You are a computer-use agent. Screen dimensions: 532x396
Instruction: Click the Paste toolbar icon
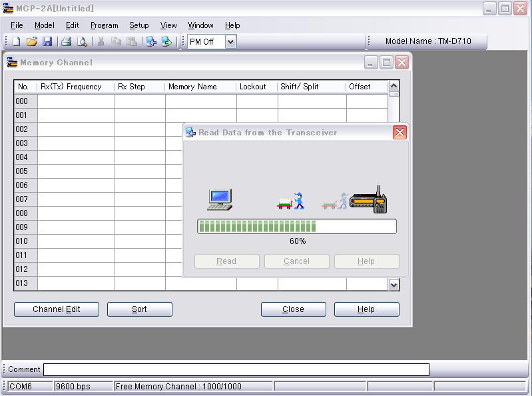pos(132,41)
